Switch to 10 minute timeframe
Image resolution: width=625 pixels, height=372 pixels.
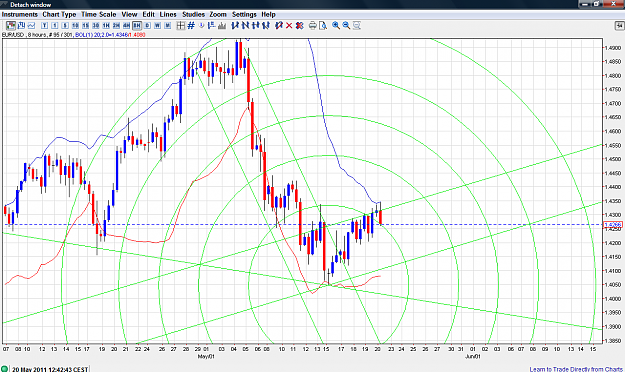click(75, 26)
